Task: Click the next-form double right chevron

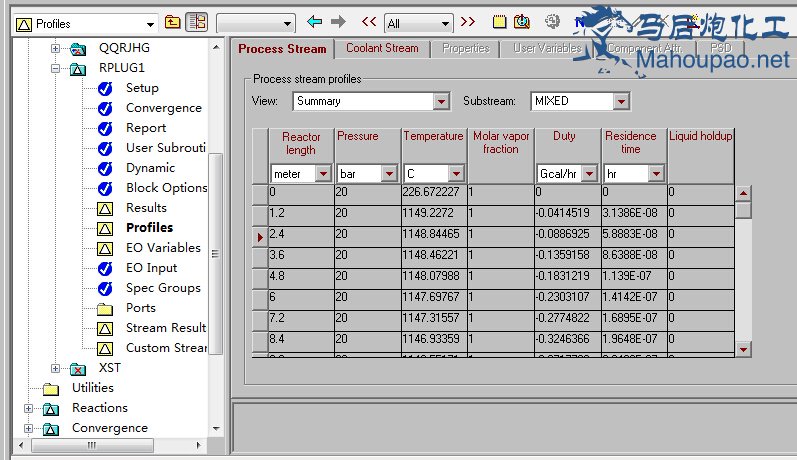Action: pyautogui.click(x=468, y=22)
